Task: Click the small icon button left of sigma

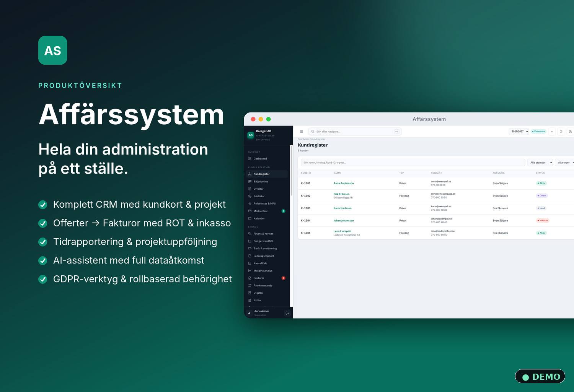Action: (x=552, y=132)
